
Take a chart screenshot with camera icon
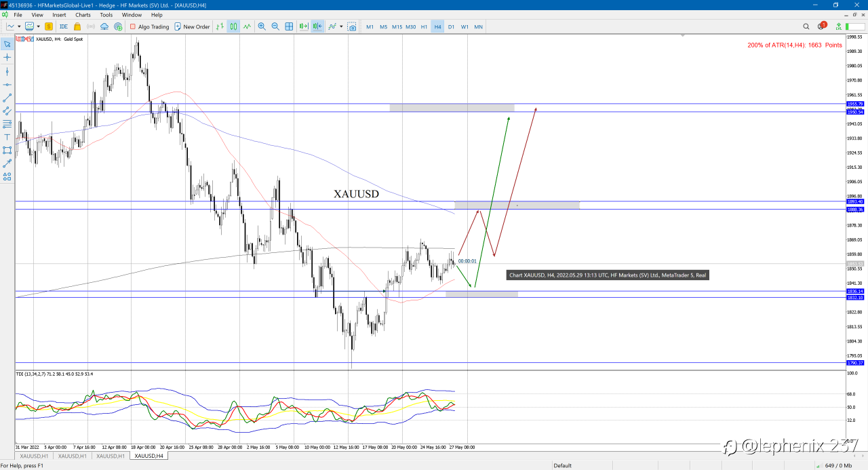352,26
